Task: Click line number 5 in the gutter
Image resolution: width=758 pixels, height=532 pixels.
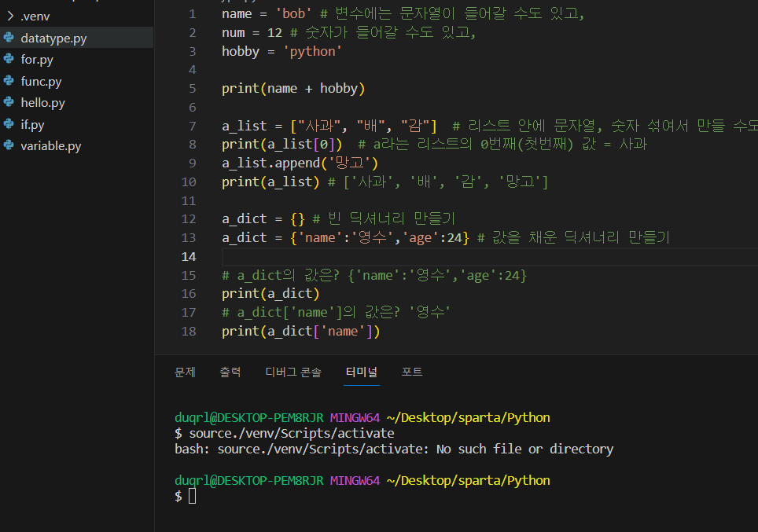Action: (x=193, y=89)
